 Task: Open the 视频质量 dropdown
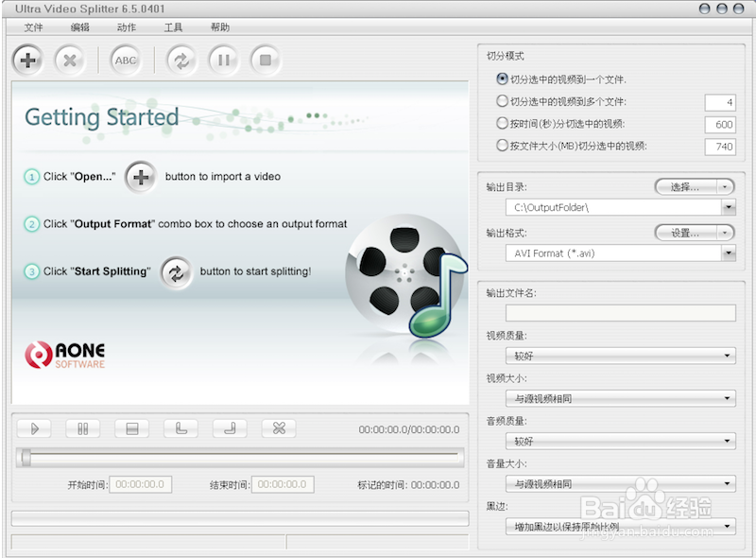(x=621, y=357)
